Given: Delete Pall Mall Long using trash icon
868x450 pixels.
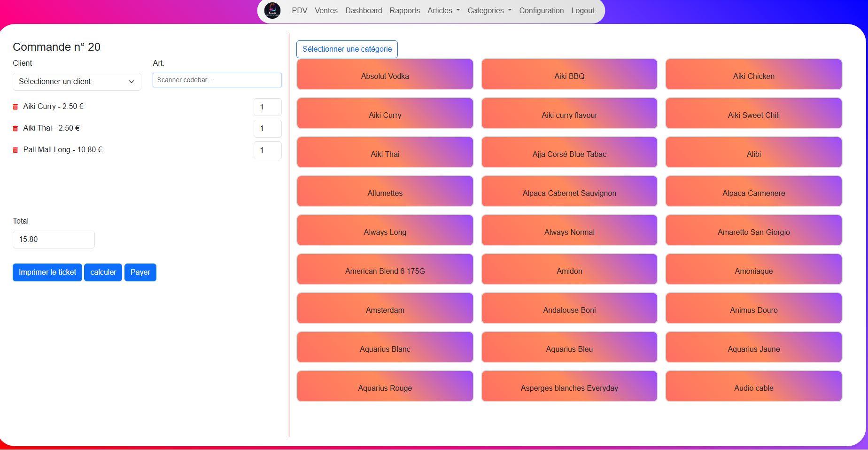Looking at the screenshot, I should [15, 150].
